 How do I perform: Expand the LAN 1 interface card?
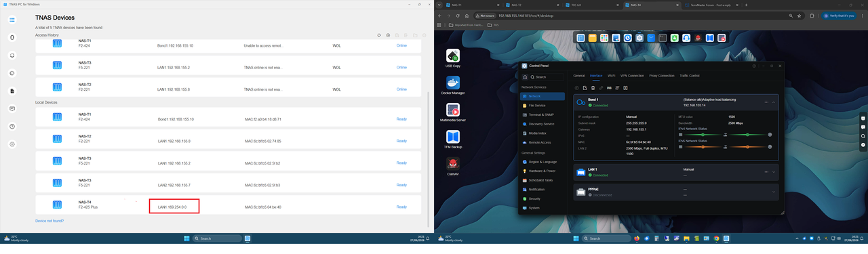click(774, 172)
